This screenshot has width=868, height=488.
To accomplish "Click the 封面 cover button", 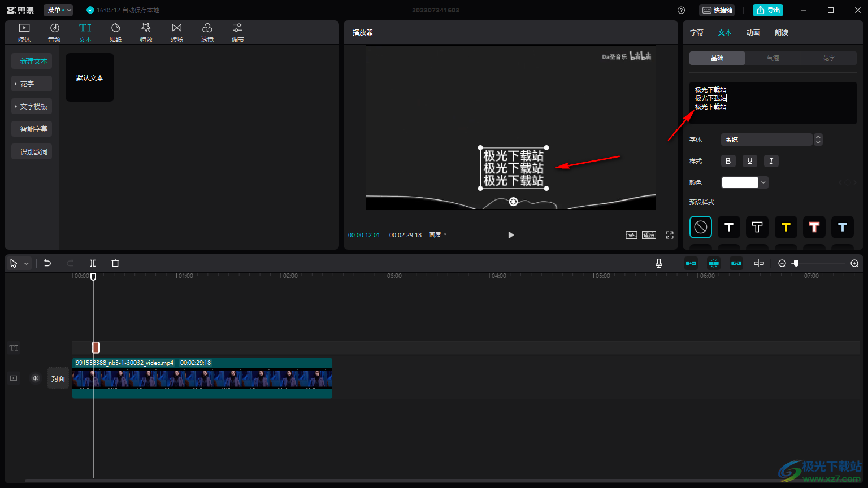I will pyautogui.click(x=58, y=378).
